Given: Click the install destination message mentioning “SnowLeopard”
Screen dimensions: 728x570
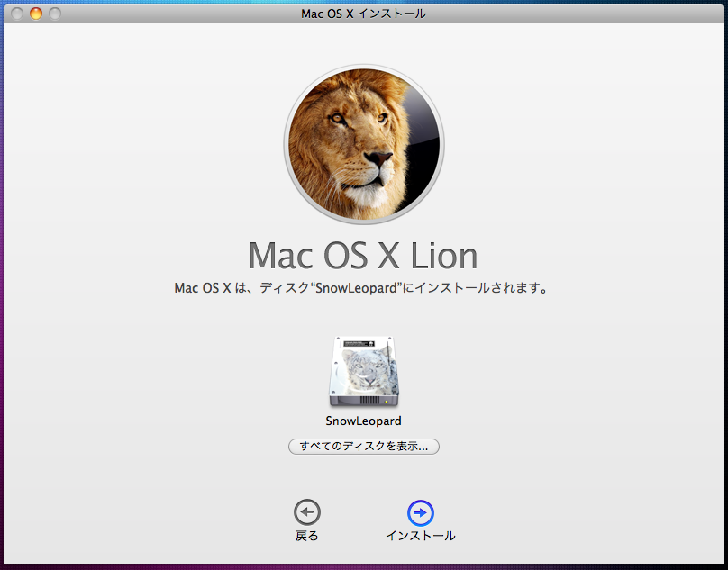Looking at the screenshot, I should [x=361, y=288].
